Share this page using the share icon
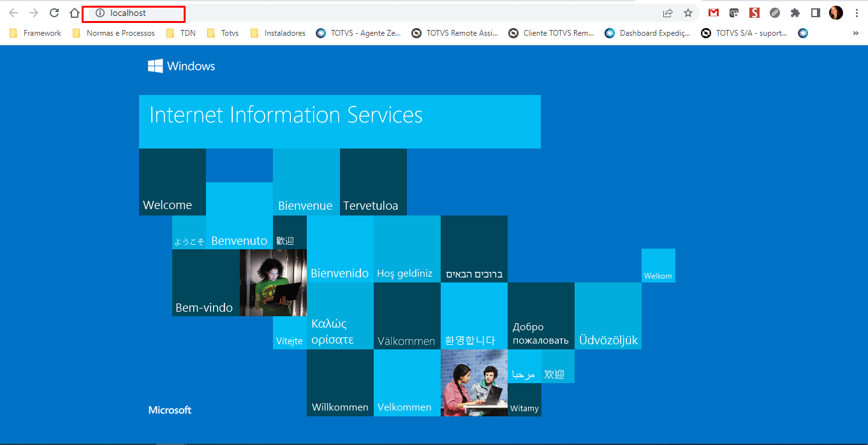The width and height of the screenshot is (868, 445). (668, 13)
